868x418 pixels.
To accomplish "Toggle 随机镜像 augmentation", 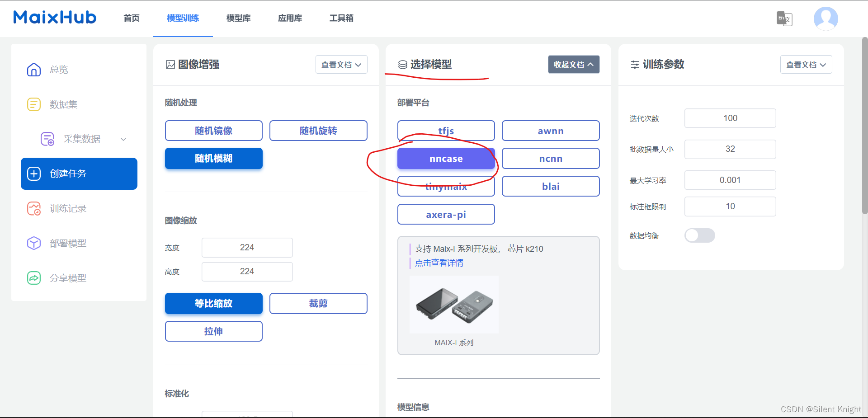I will (x=214, y=131).
